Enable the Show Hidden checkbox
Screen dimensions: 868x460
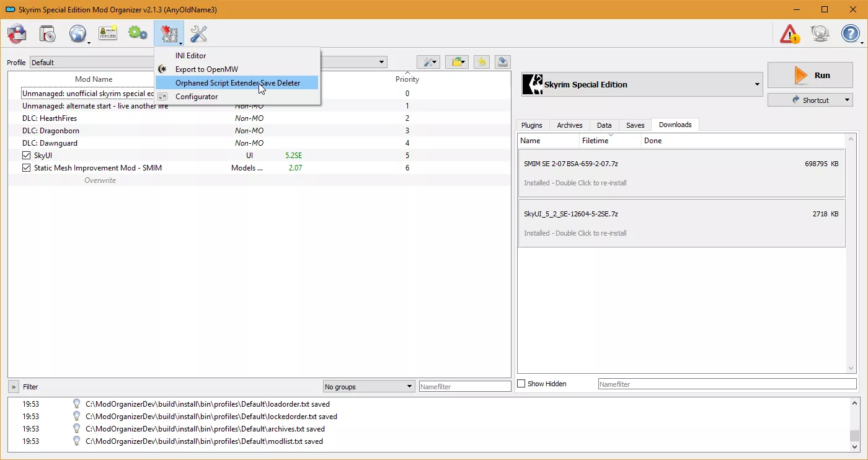click(521, 384)
